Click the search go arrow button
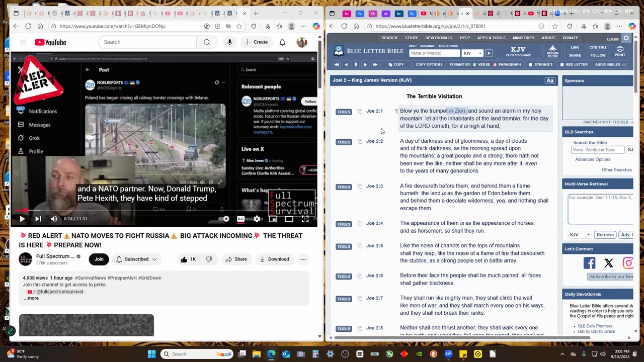 489,53
